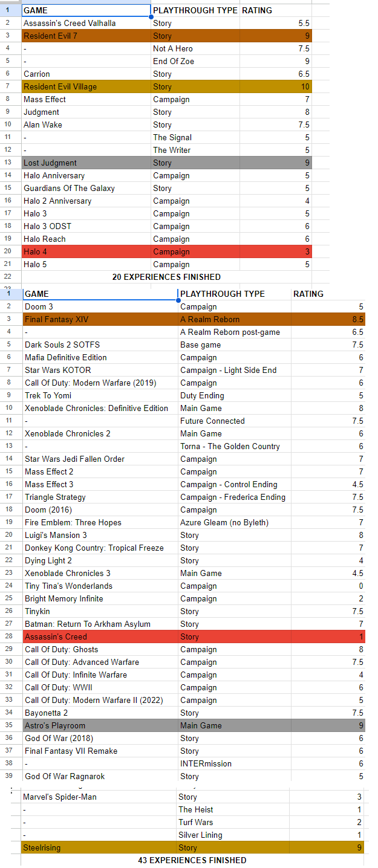Select the Halo 3 ODST cell
This screenshot has height=868, width=378.
tap(86, 226)
